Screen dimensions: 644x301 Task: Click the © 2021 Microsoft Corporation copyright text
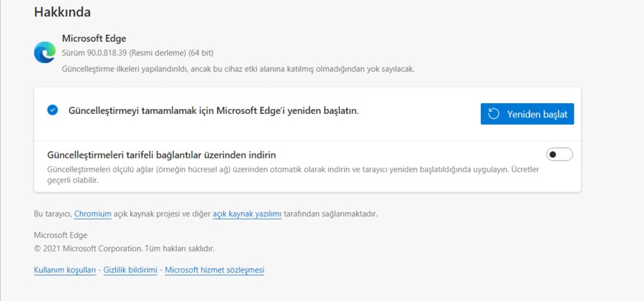coord(125,249)
